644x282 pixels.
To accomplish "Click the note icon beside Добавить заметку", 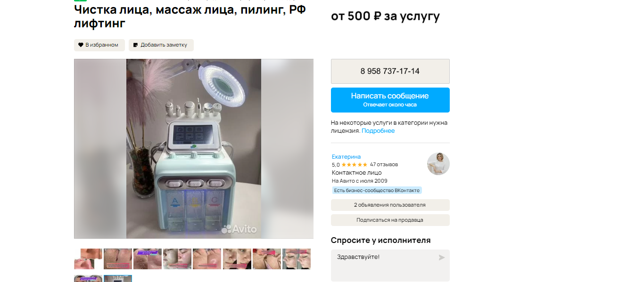I will [x=136, y=45].
